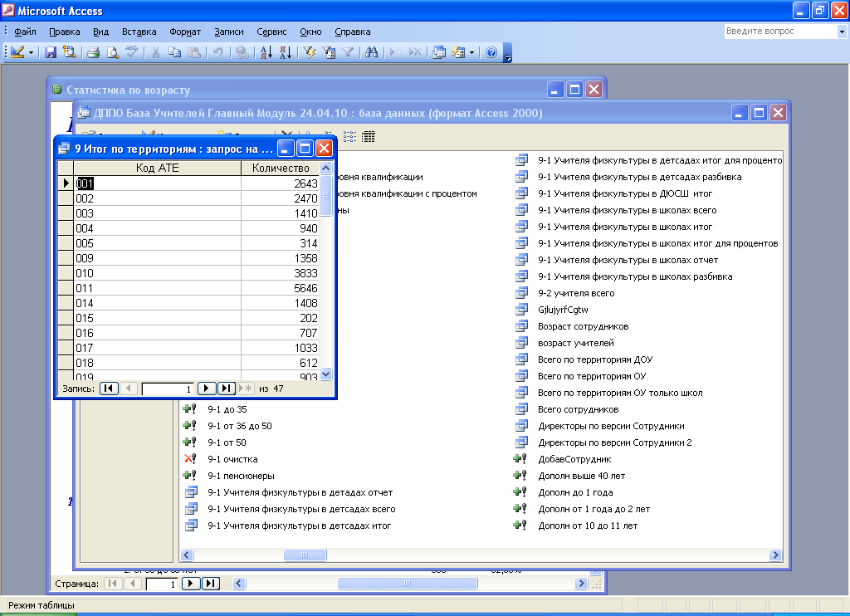Click the report window horizontal scrollbar thumb

(407, 584)
